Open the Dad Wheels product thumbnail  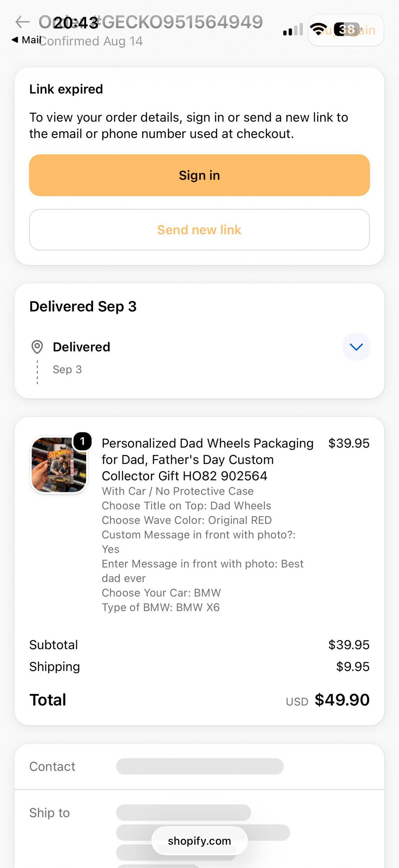pos(59,465)
